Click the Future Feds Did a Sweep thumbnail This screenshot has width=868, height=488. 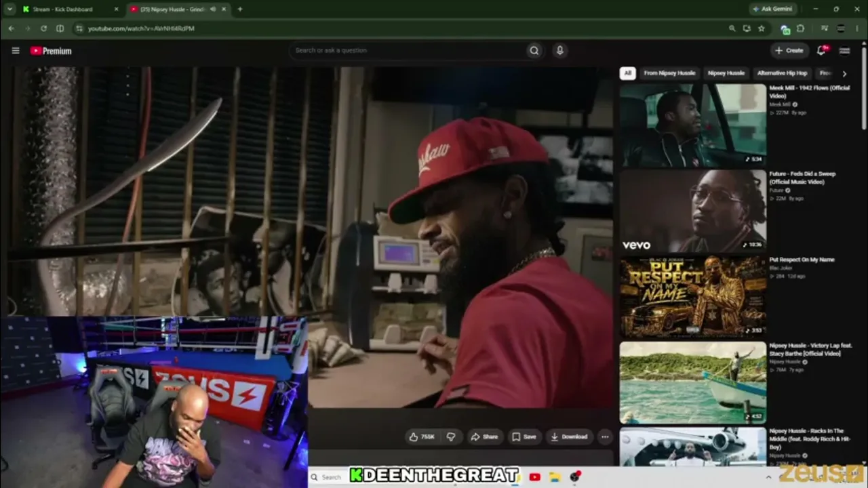692,210
